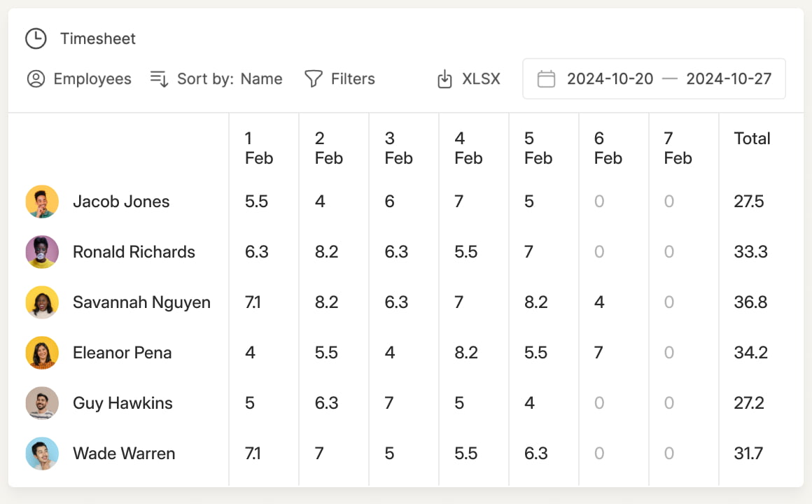Select the Guy Hawkins name
The height and width of the screenshot is (504, 812).
(122, 403)
